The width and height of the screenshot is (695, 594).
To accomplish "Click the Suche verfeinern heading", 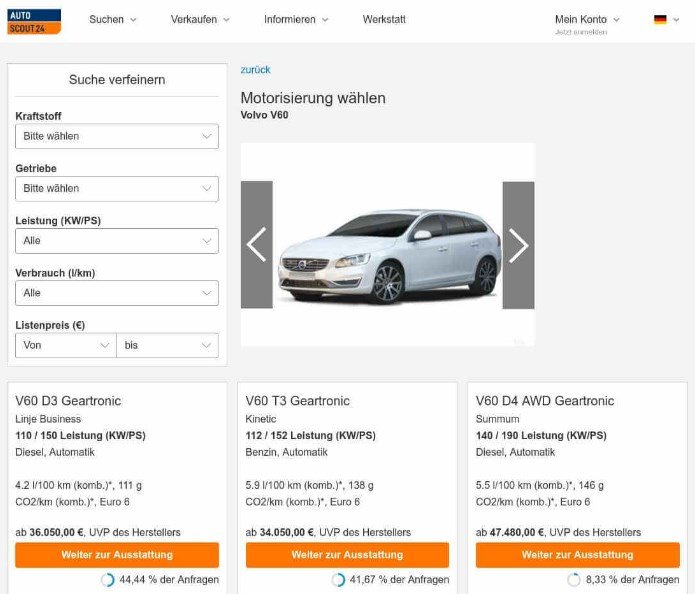I will tap(117, 80).
